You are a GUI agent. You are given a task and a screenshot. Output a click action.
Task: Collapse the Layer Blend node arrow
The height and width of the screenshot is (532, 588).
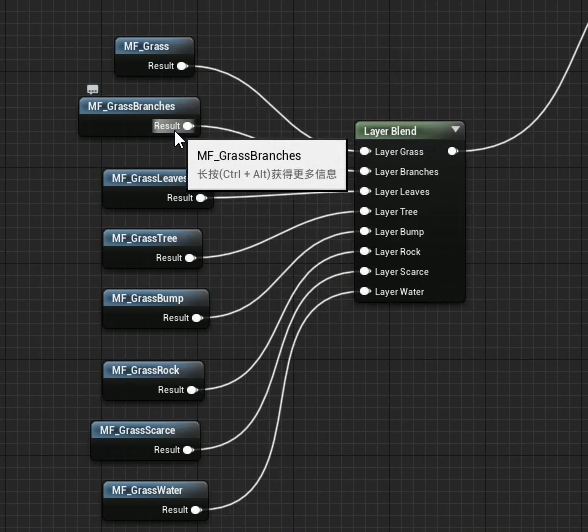click(456, 129)
